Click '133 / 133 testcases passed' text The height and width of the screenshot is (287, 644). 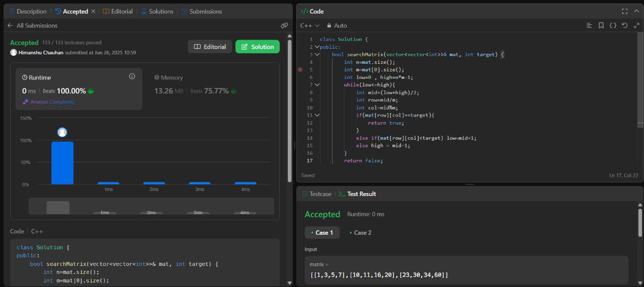point(71,42)
